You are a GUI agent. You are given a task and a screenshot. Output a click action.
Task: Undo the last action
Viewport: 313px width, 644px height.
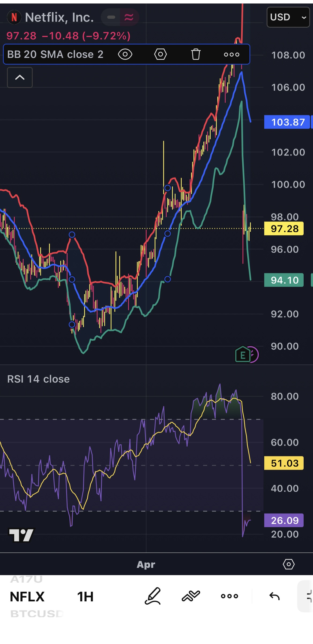274,596
